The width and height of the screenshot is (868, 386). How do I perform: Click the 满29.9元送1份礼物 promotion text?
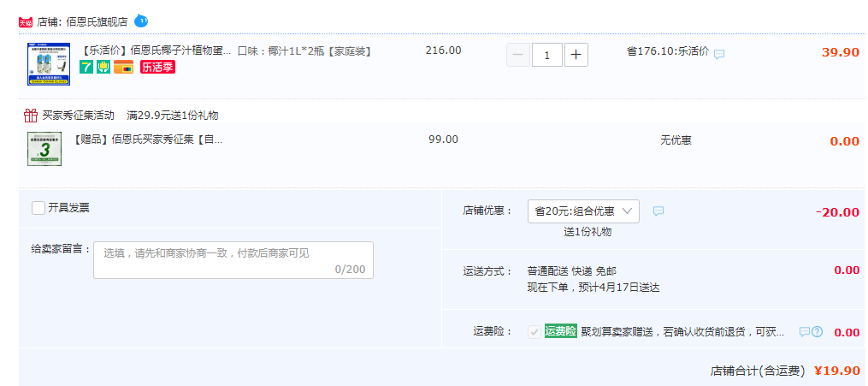pos(172,116)
